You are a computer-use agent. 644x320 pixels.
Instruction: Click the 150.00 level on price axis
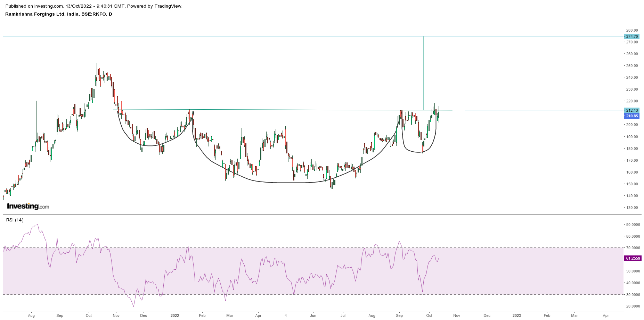(631, 184)
